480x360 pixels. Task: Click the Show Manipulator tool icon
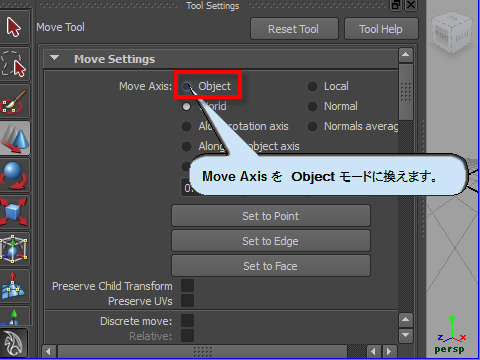pos(14,316)
